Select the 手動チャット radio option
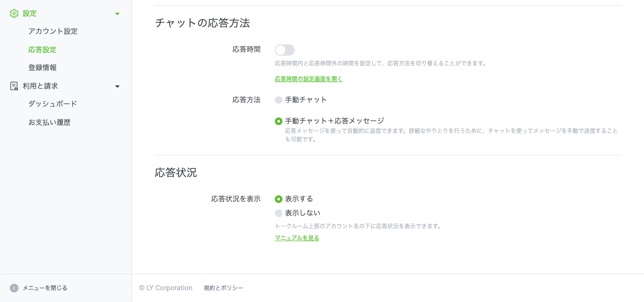The image size is (644, 302). tap(279, 100)
